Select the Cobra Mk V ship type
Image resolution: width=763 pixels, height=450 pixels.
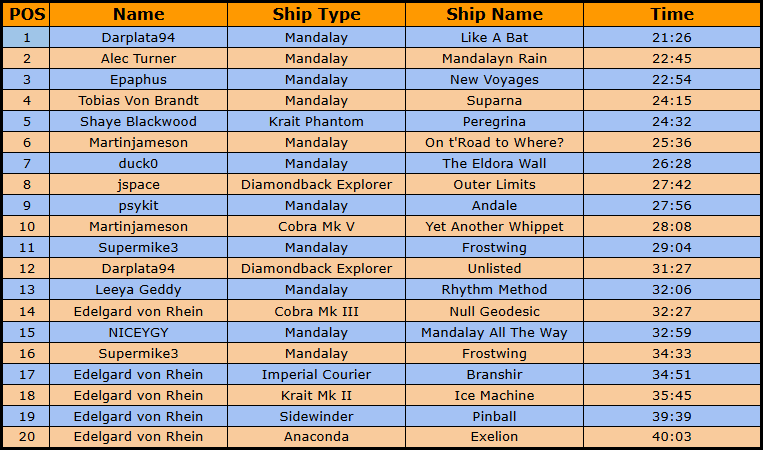point(316,226)
